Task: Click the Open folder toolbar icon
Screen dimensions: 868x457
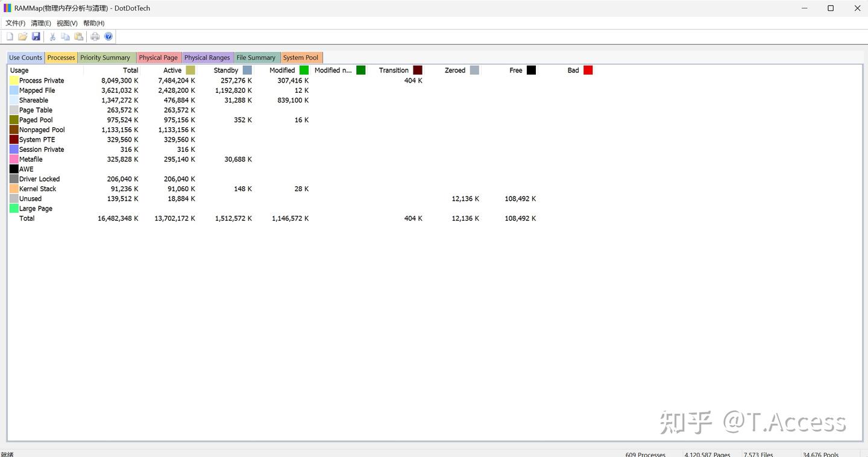Action: coord(23,37)
